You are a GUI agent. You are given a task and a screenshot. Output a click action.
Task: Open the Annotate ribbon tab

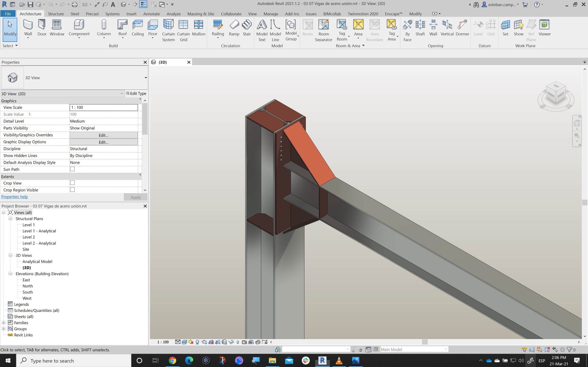tap(151, 14)
